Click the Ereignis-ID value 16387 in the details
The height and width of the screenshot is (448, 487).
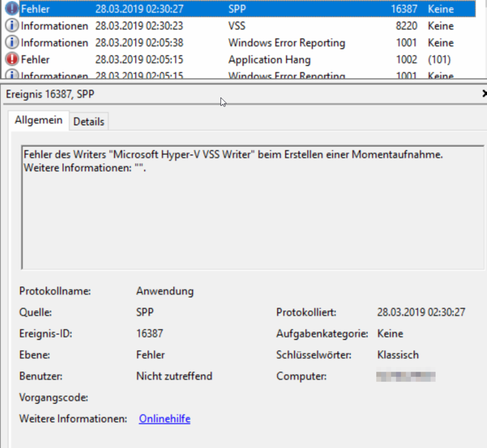click(x=149, y=333)
